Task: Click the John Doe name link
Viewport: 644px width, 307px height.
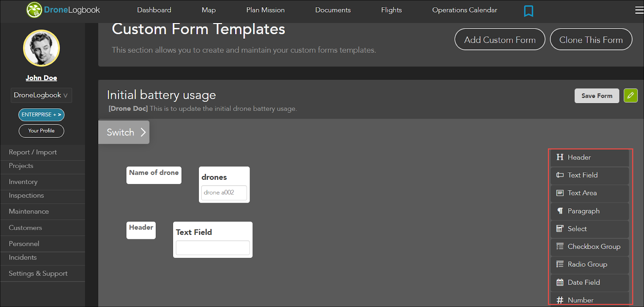Action: tap(41, 78)
